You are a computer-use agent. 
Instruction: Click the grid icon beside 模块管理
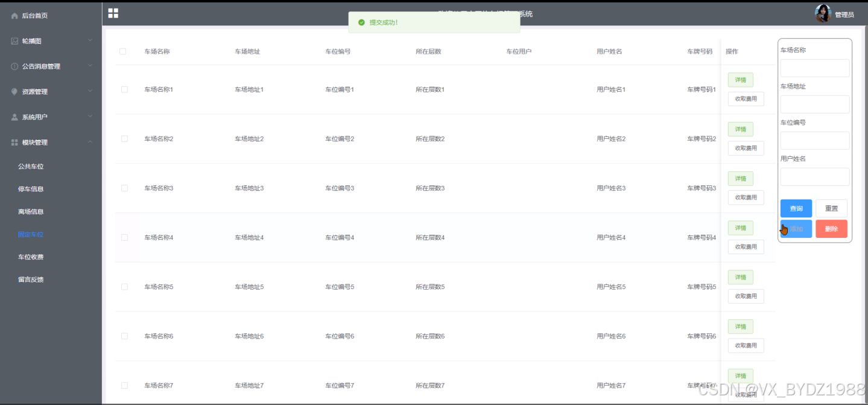click(15, 142)
